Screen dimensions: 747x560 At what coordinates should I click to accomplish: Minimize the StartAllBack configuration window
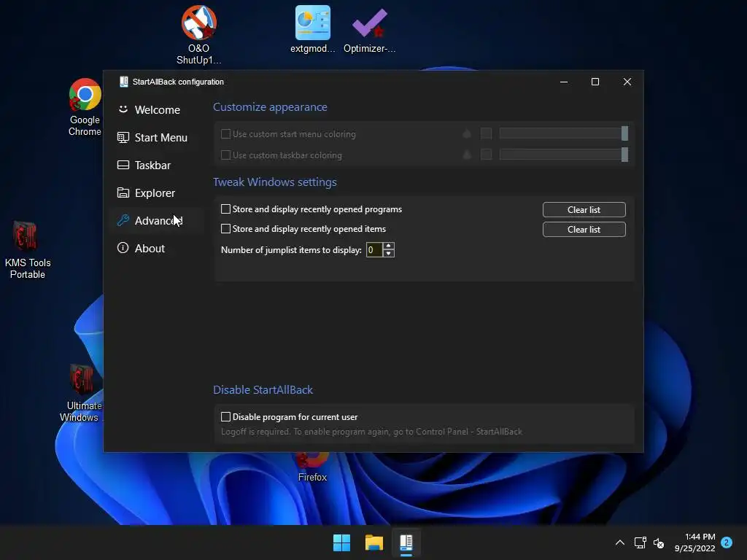tap(564, 82)
